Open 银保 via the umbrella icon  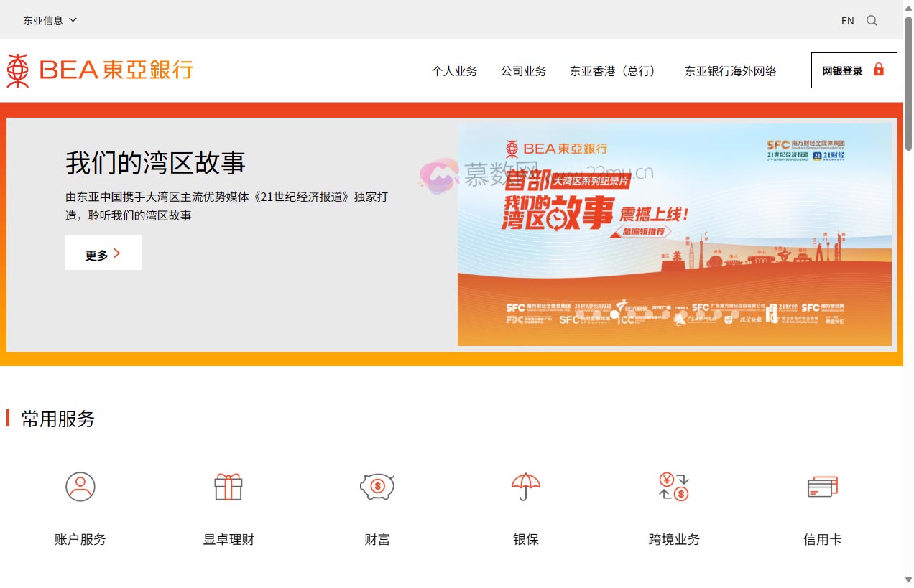coord(525,486)
